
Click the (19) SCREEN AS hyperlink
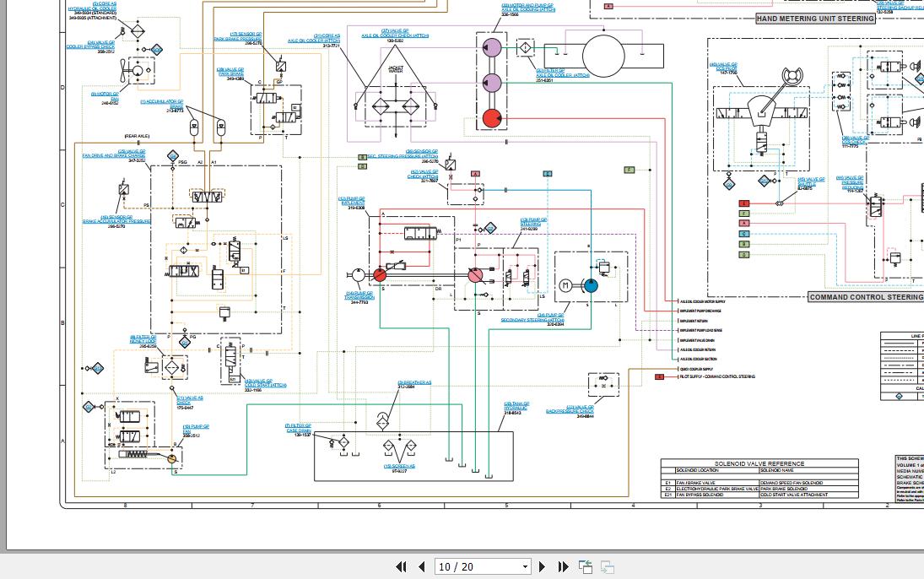[399, 466]
